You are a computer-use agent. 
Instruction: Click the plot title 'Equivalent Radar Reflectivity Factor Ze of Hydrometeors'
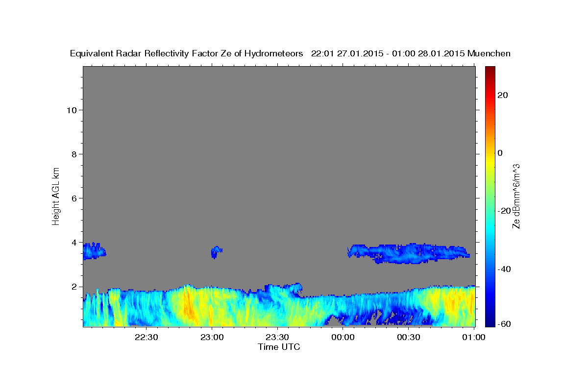coord(187,53)
